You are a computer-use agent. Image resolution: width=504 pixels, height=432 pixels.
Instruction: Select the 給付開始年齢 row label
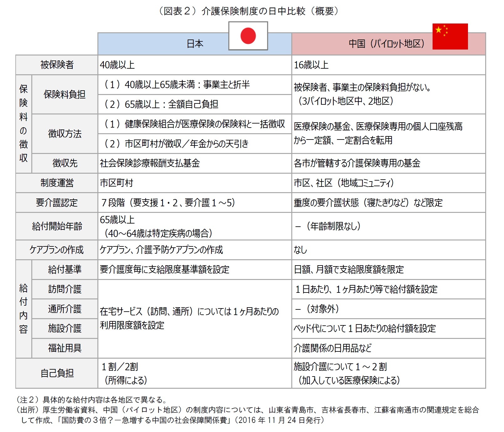point(57,226)
